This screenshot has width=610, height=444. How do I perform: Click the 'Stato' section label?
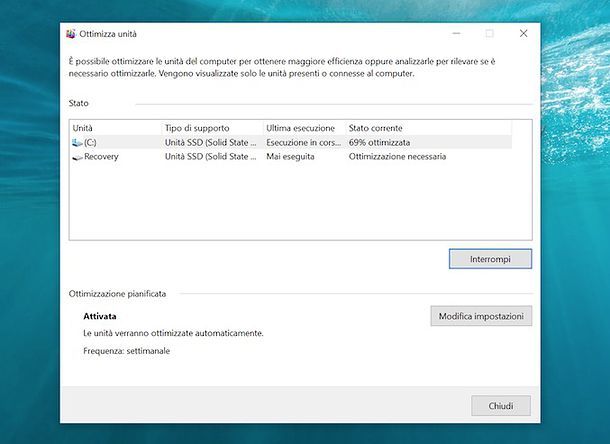pos(79,103)
